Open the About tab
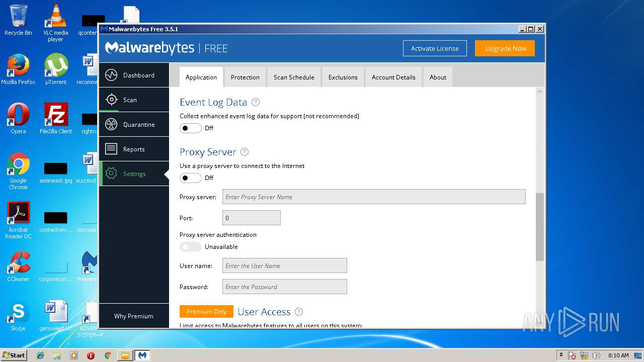The image size is (644, 362). click(438, 77)
